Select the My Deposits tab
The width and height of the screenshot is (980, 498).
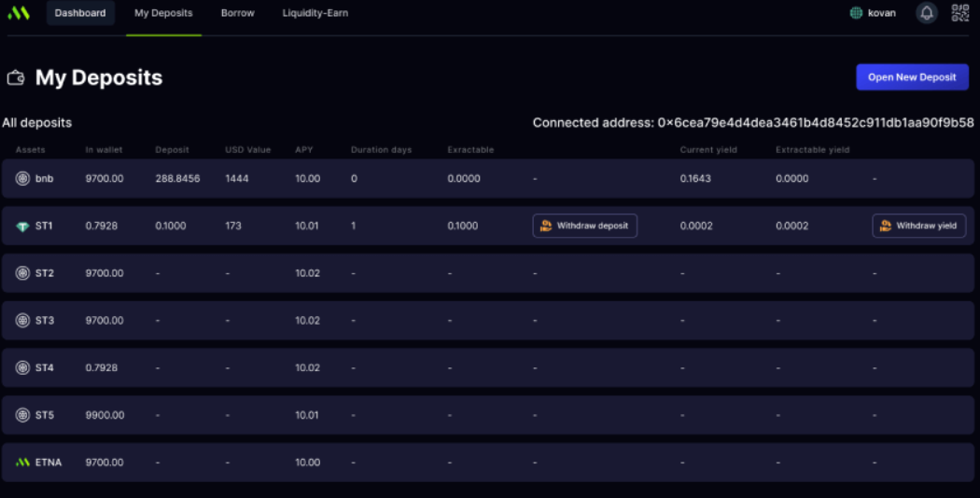point(163,12)
